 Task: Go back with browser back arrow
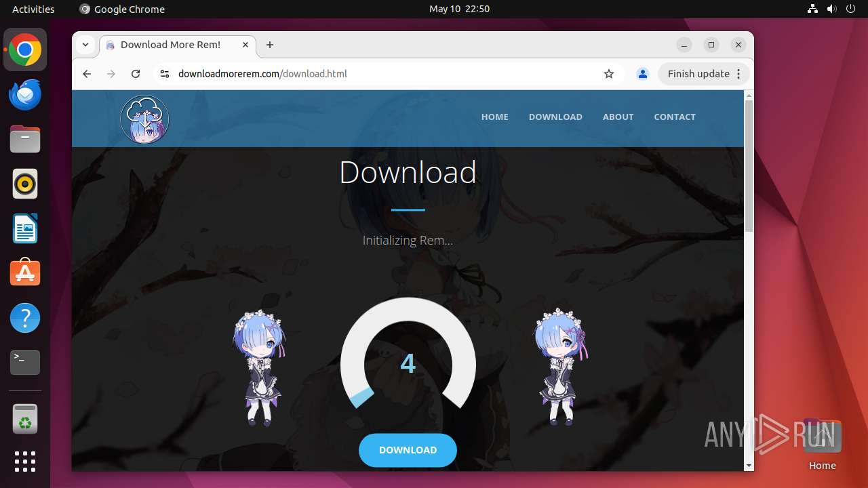point(87,74)
